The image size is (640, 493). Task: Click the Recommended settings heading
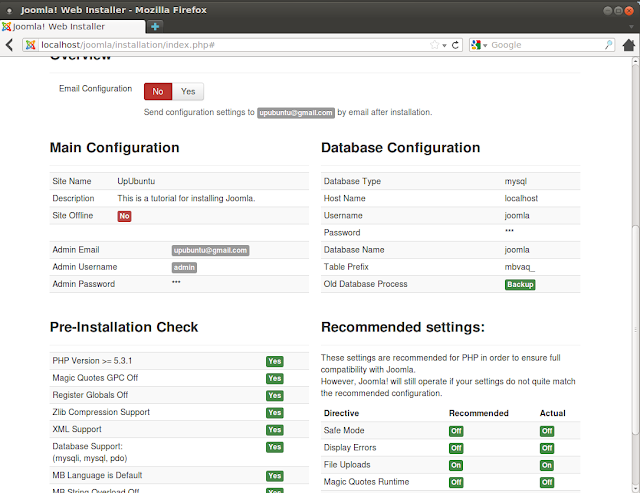(403, 327)
